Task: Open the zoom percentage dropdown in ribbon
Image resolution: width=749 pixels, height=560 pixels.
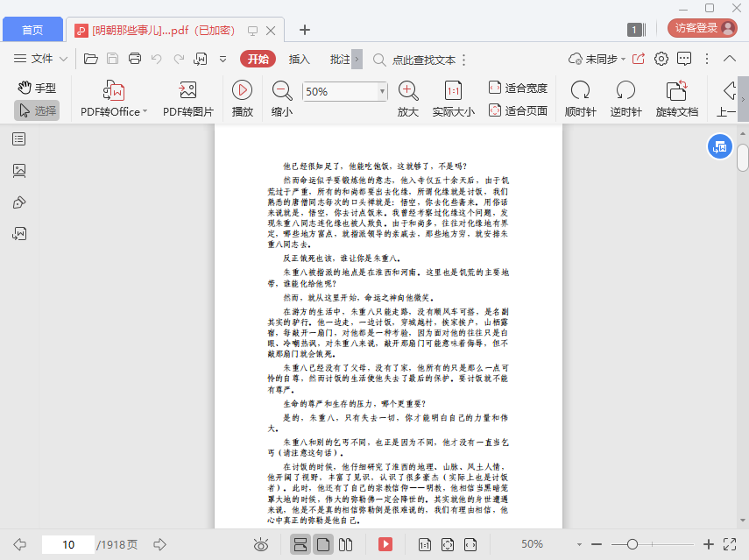Action: [x=382, y=91]
